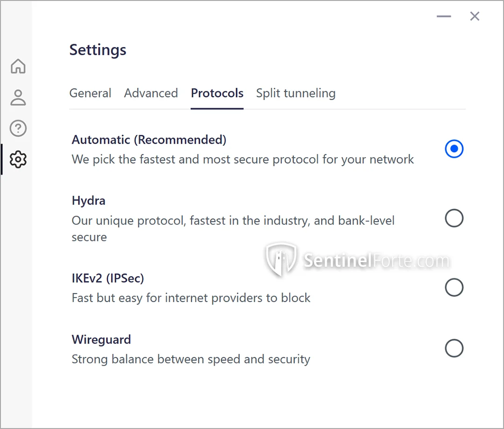
Task: Switch to the General tab
Action: [x=90, y=93]
